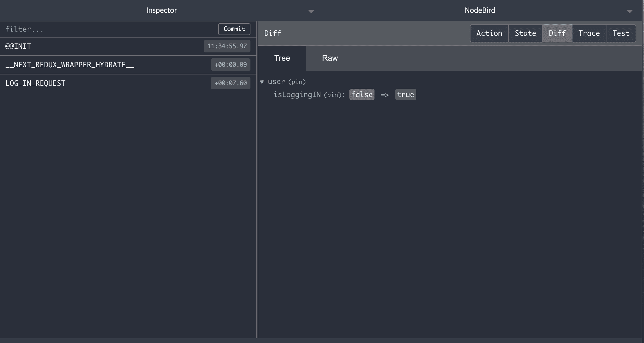Collapse the user tree node
The image size is (644, 343).
262,82
